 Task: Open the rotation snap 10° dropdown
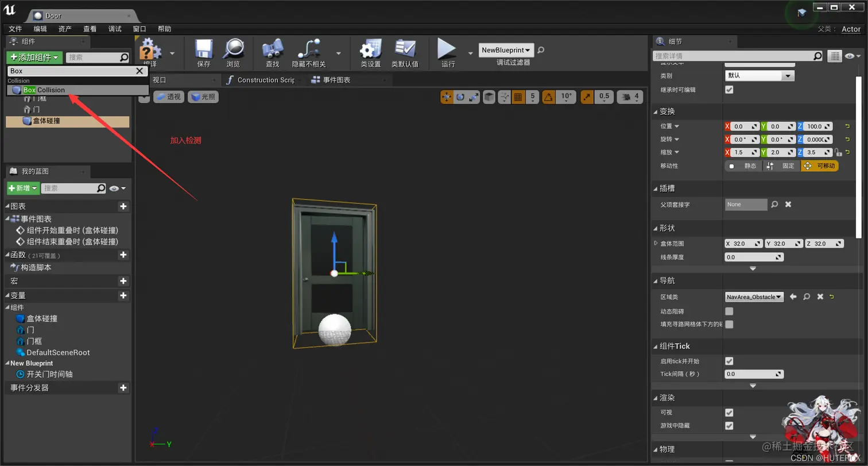[x=566, y=97]
